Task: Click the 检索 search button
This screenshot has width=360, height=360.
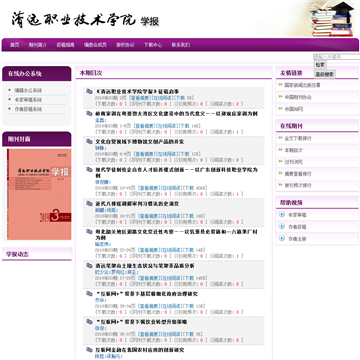Action: (x=320, y=65)
